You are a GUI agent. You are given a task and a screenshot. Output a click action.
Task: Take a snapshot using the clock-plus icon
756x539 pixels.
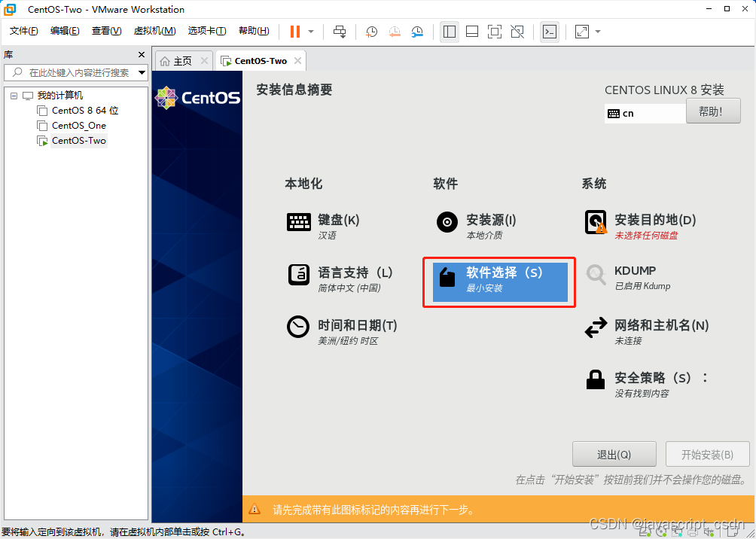371,32
